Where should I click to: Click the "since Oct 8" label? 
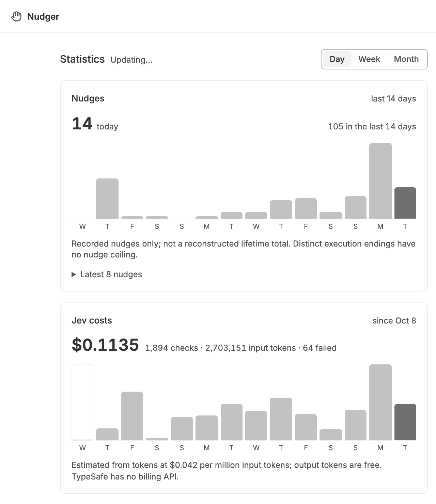pos(394,321)
